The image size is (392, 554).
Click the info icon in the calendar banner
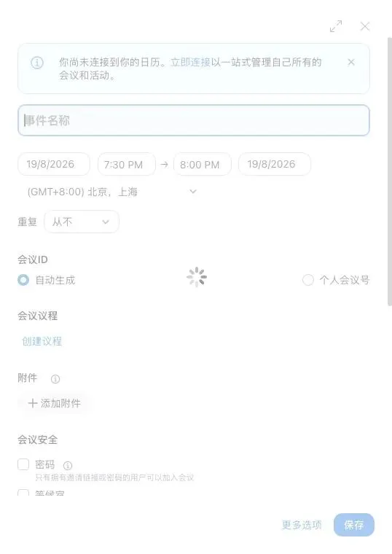(x=37, y=63)
